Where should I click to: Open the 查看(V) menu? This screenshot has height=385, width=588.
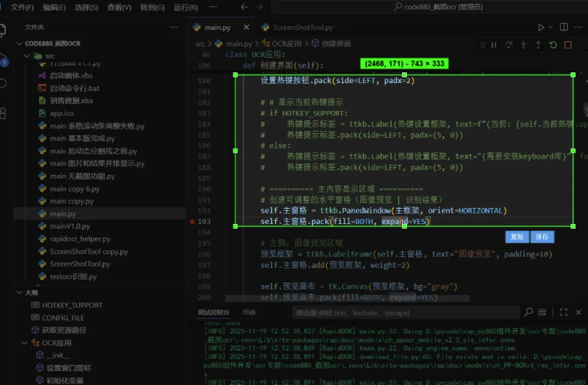119,7
